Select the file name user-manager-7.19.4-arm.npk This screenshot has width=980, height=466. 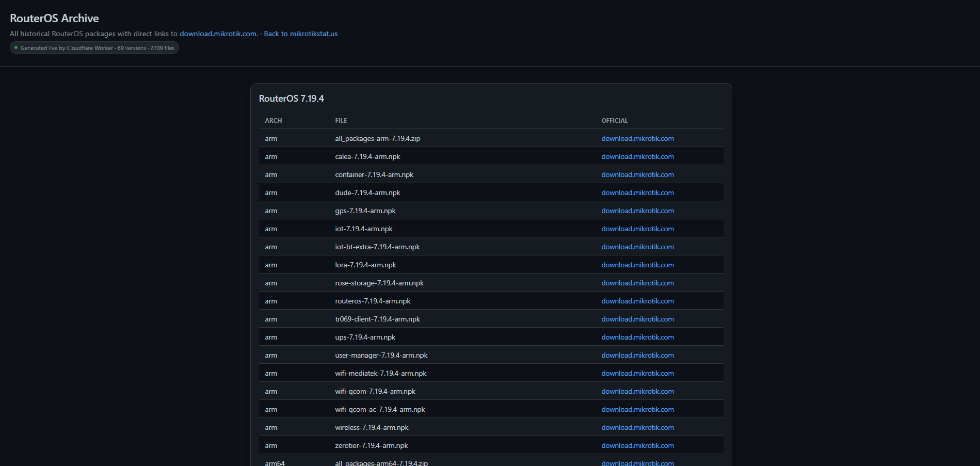[x=381, y=355]
